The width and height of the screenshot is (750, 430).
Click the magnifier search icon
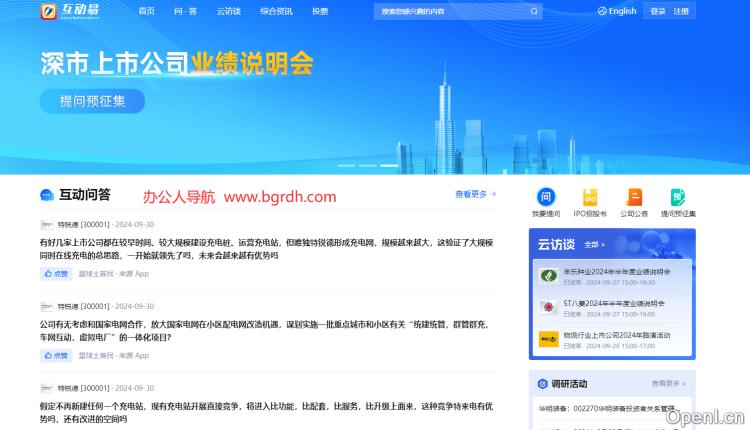(534, 11)
